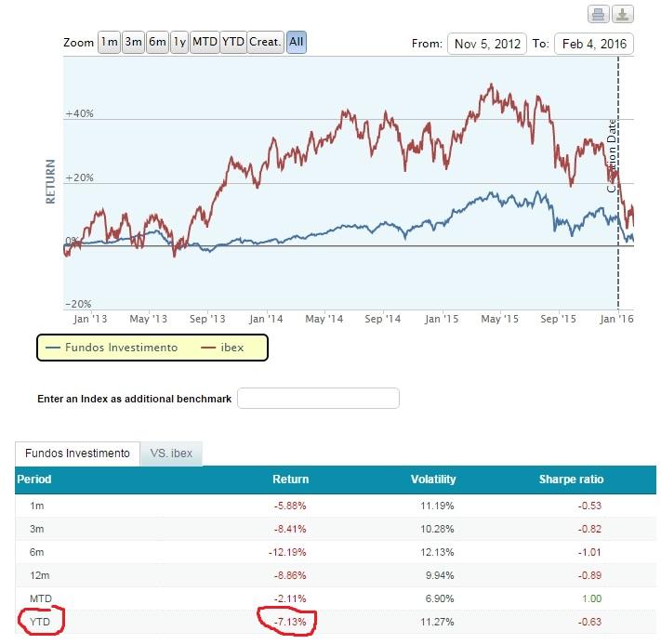661x644 pixels.
Task: Select the 1y zoom button
Action: tap(179, 43)
